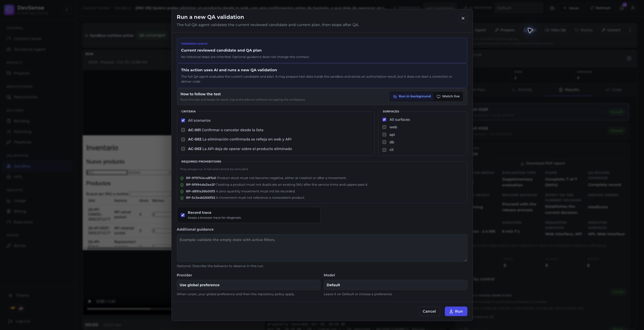Click Download PDF report in background
The image size is (644, 330).
coord(543,164)
